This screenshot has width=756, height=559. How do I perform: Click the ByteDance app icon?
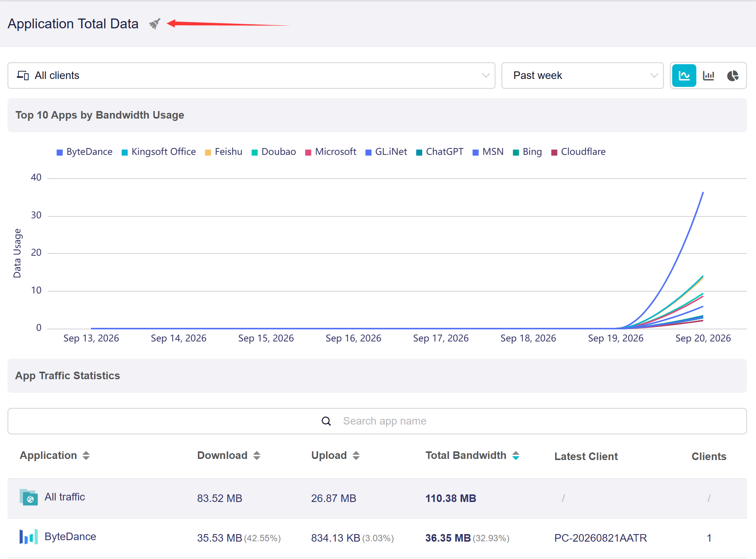tap(29, 537)
